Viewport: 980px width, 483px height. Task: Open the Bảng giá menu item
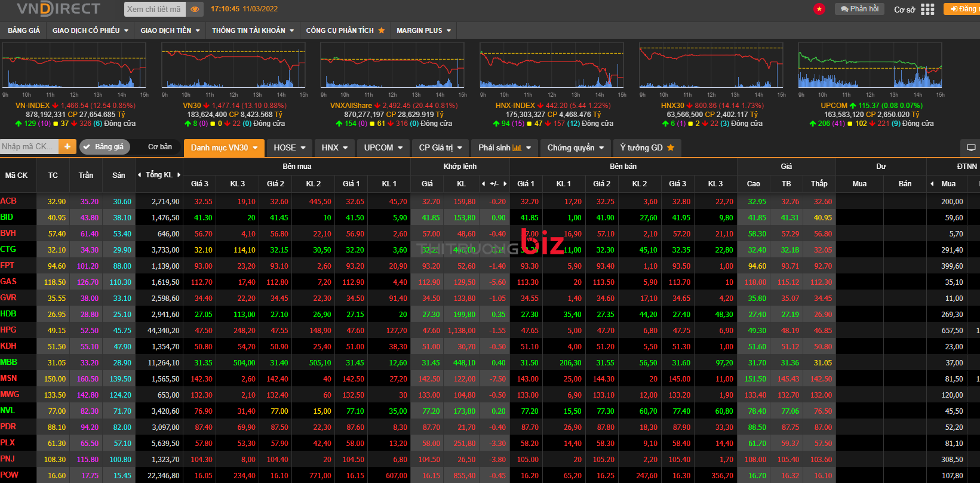click(24, 30)
